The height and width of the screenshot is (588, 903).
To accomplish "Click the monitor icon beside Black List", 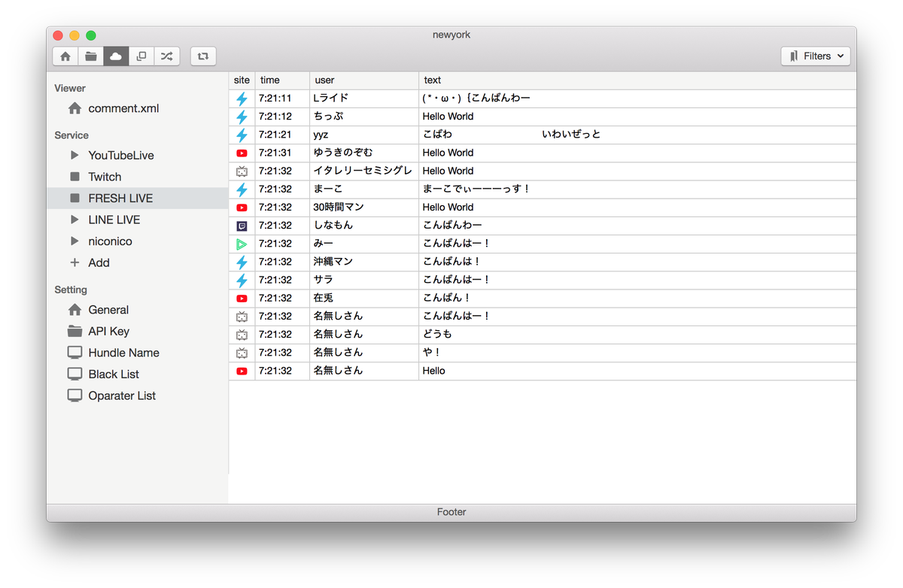I will click(74, 374).
